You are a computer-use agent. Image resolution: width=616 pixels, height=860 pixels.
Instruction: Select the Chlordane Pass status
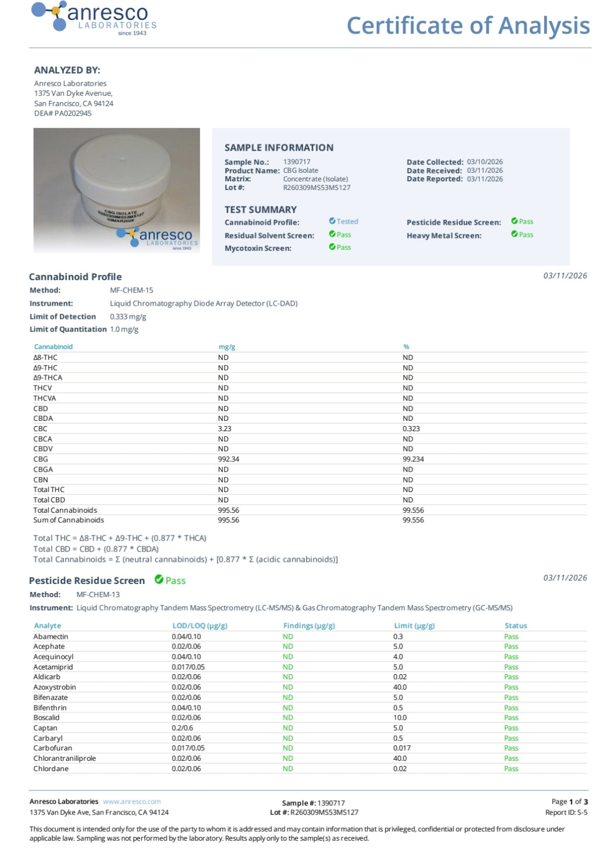[x=511, y=769]
